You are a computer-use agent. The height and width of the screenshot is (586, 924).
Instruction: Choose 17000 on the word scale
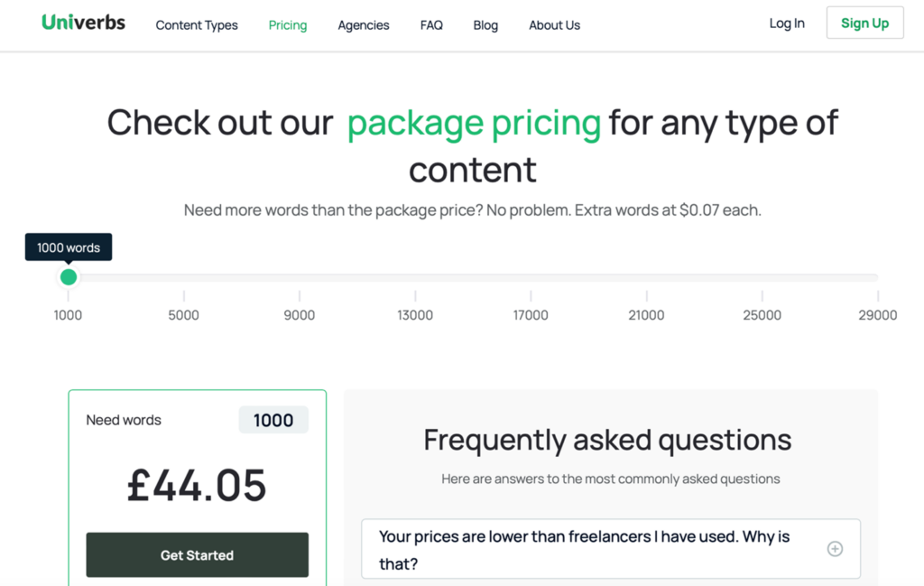pyautogui.click(x=531, y=315)
